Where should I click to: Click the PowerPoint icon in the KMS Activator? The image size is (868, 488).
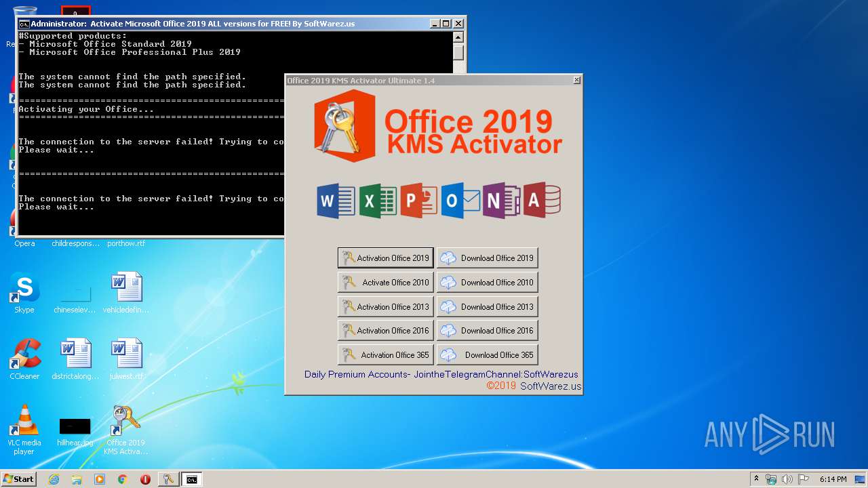pos(418,201)
